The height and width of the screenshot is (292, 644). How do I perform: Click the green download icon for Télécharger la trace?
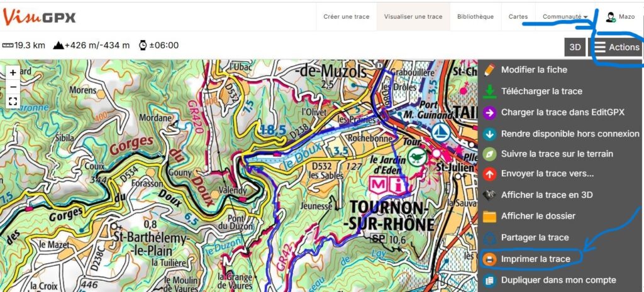[490, 91]
